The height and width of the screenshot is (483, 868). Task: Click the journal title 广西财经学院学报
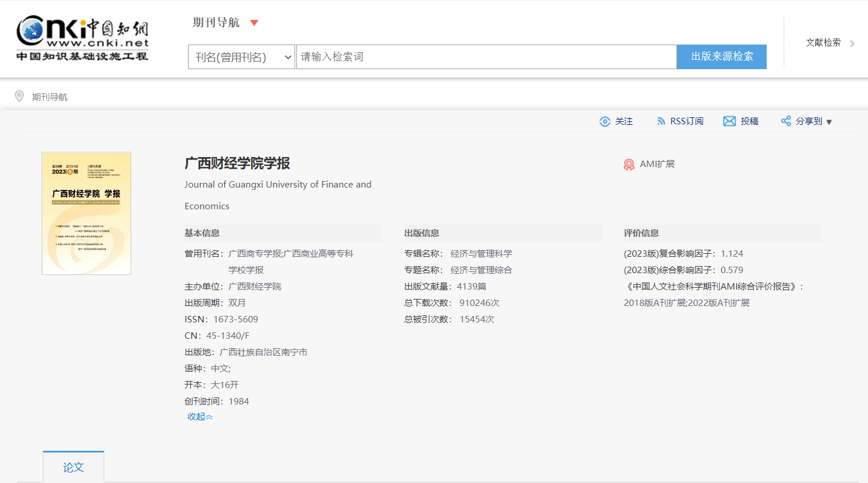point(237,164)
